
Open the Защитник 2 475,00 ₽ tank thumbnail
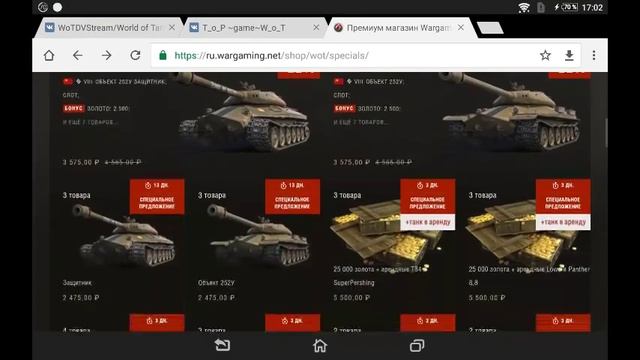tap(124, 235)
